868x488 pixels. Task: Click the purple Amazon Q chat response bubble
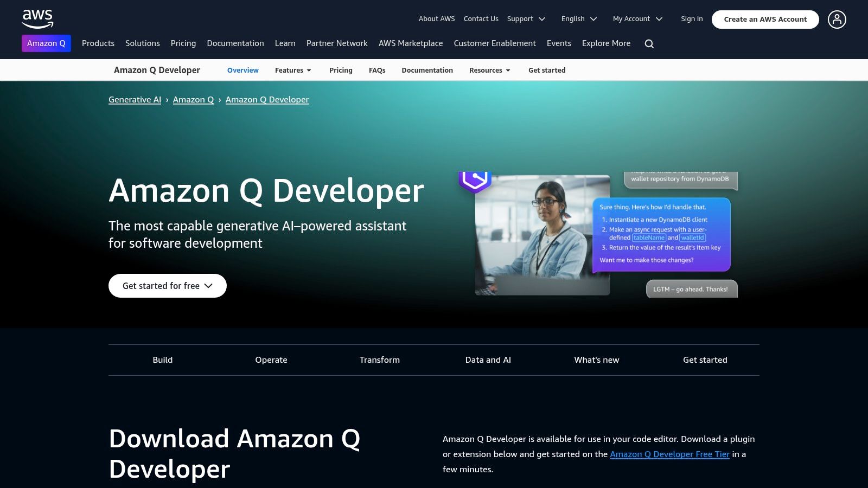(x=661, y=235)
